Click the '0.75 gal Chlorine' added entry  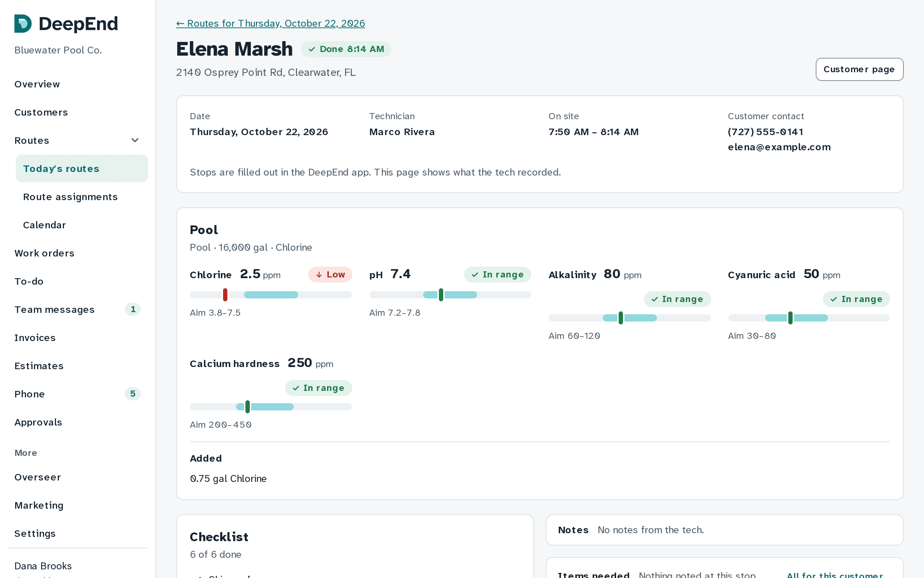(228, 479)
